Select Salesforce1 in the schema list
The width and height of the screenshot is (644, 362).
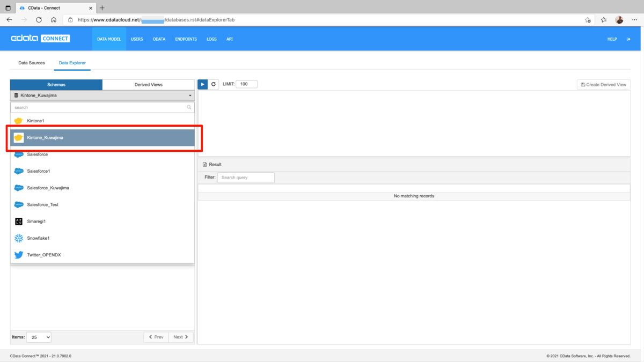pos(102,171)
